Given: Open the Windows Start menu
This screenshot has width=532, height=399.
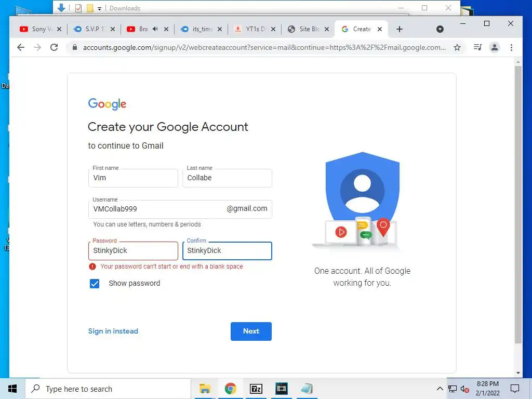Looking at the screenshot, I should (12, 389).
